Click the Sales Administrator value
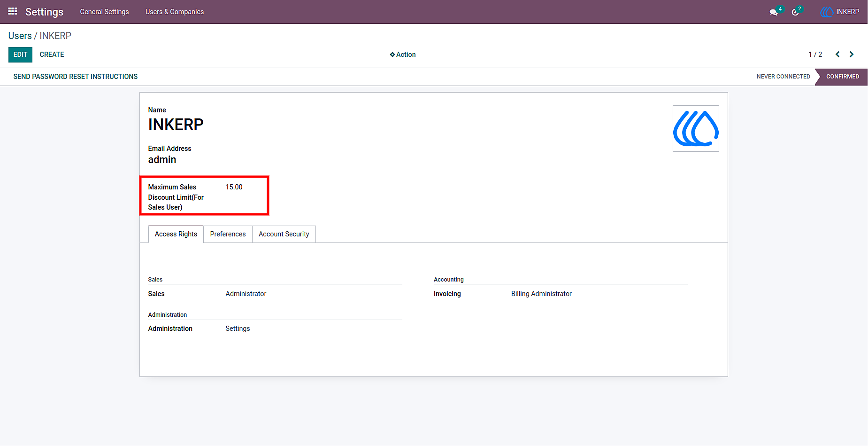868x446 pixels. click(x=246, y=294)
